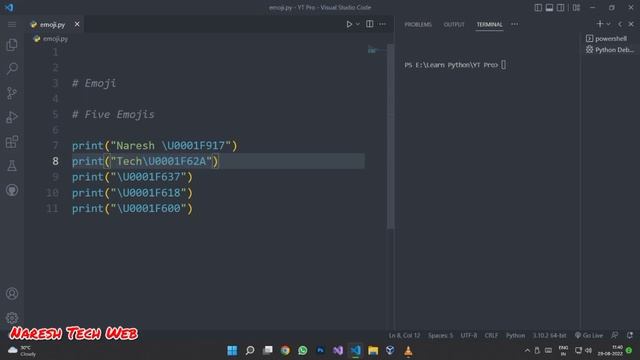Open the panel tabs overflow menu

pyautogui.click(x=514, y=24)
